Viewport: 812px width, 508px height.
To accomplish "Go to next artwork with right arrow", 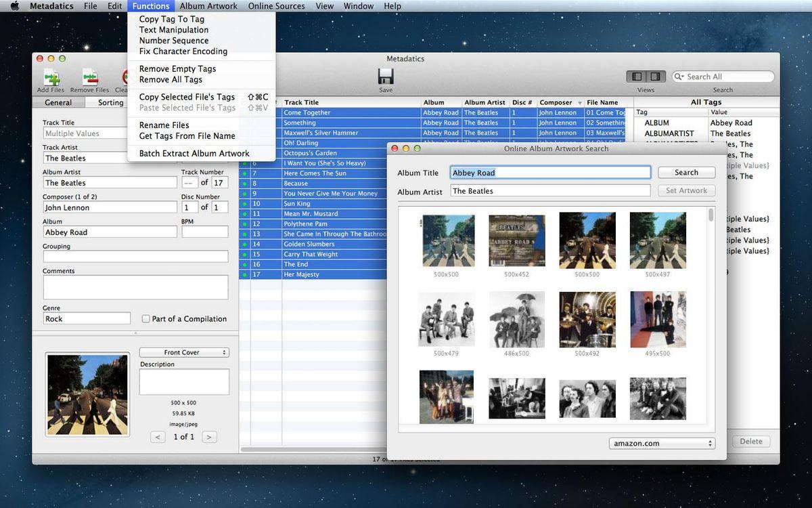I will click(209, 437).
